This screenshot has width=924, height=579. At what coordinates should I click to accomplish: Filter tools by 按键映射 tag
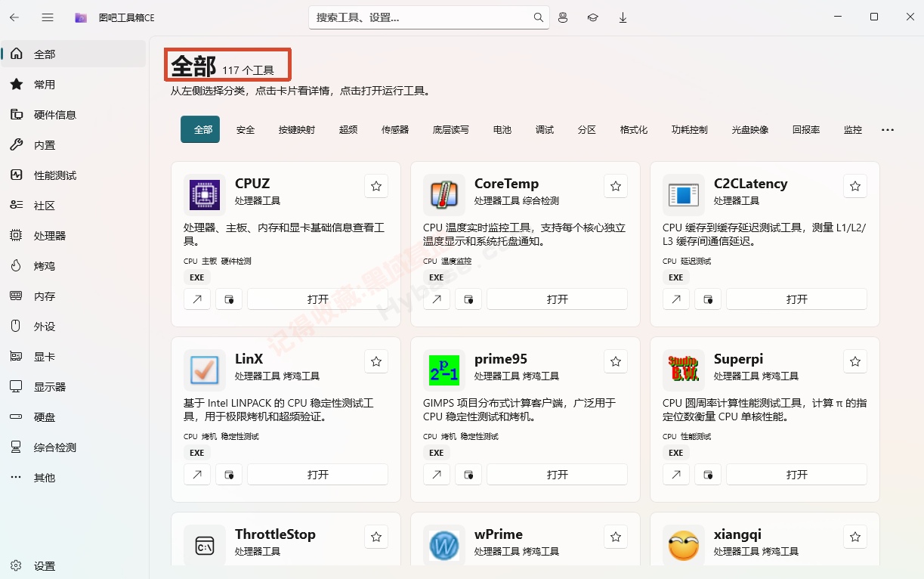[x=297, y=129]
